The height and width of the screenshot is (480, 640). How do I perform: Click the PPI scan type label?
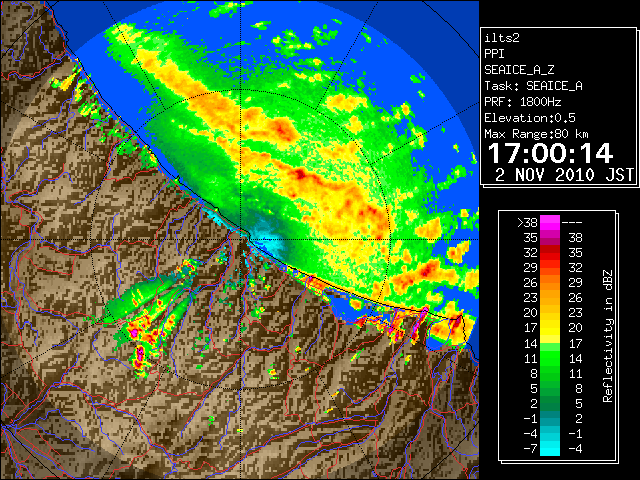coord(494,54)
